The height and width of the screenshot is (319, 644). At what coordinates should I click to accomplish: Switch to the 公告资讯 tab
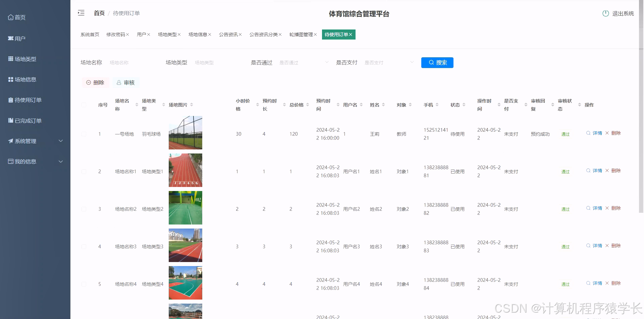228,35
